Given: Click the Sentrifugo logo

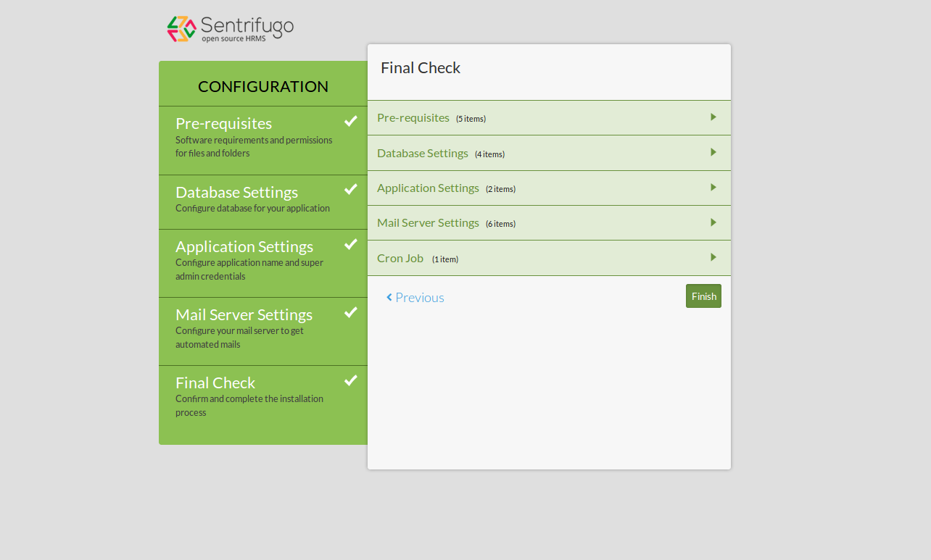Looking at the screenshot, I should pyautogui.click(x=230, y=29).
